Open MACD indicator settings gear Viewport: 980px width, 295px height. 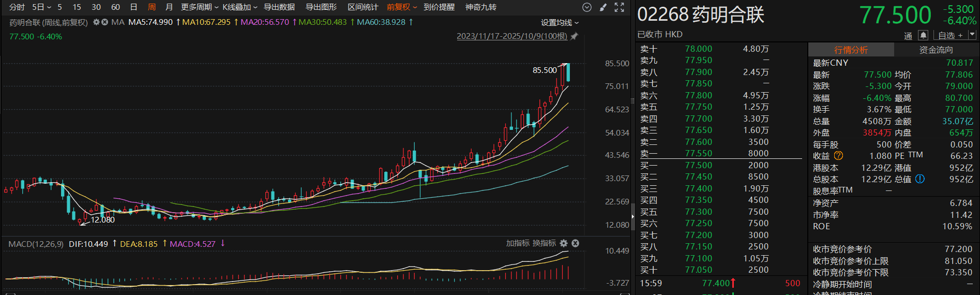[564, 243]
